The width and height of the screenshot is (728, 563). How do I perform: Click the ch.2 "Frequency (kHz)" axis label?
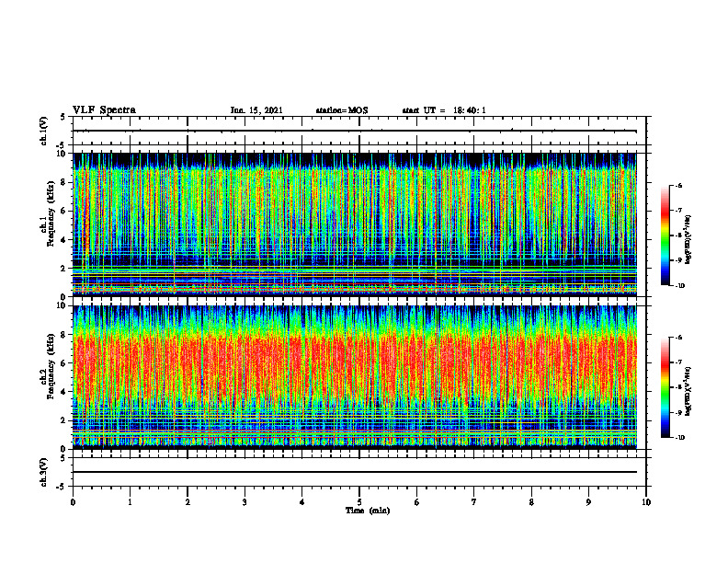coord(51,366)
